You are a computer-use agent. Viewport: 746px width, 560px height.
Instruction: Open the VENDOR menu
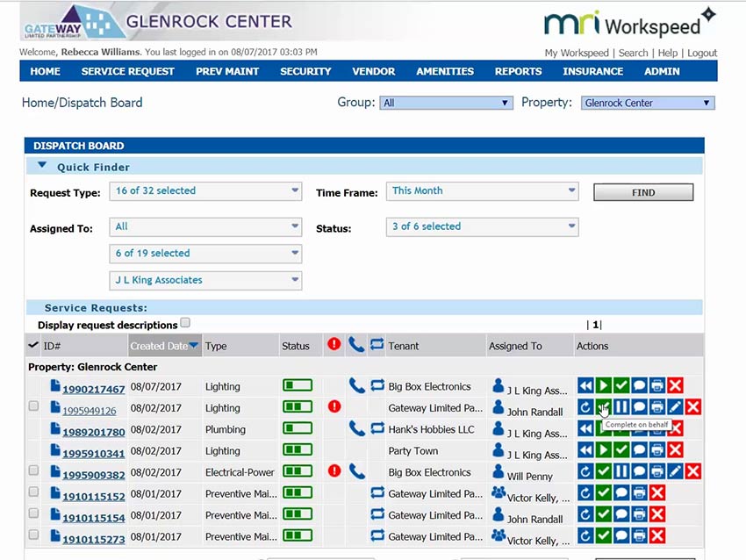(374, 71)
